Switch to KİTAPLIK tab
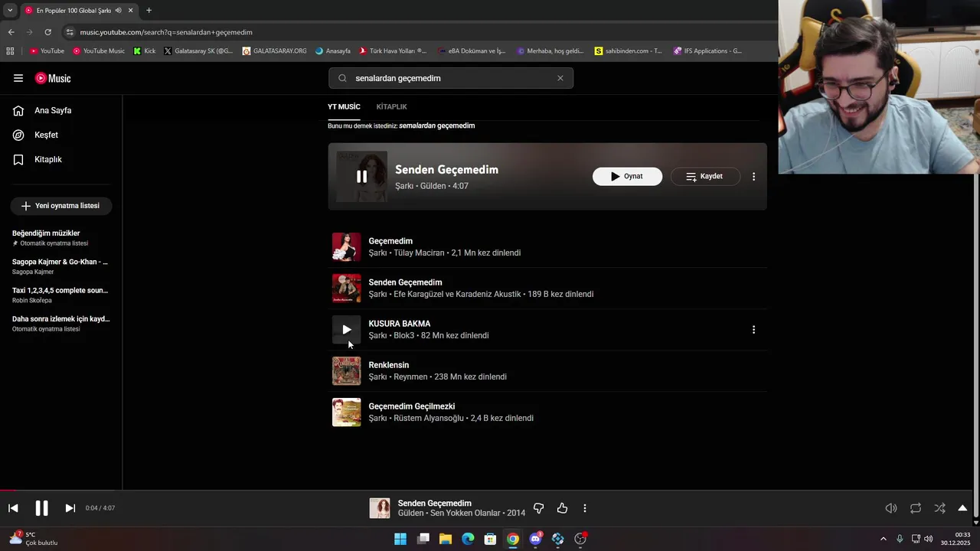The width and height of the screenshot is (980, 551). pyautogui.click(x=391, y=106)
